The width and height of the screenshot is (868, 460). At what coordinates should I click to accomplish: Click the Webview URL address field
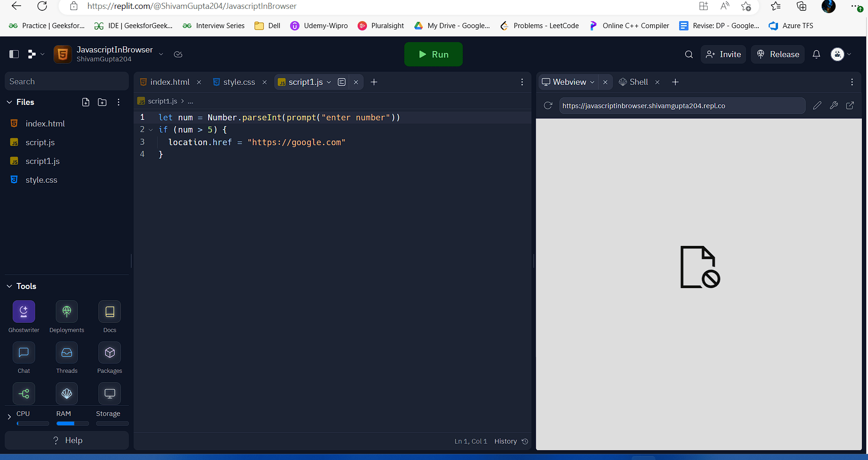click(682, 106)
